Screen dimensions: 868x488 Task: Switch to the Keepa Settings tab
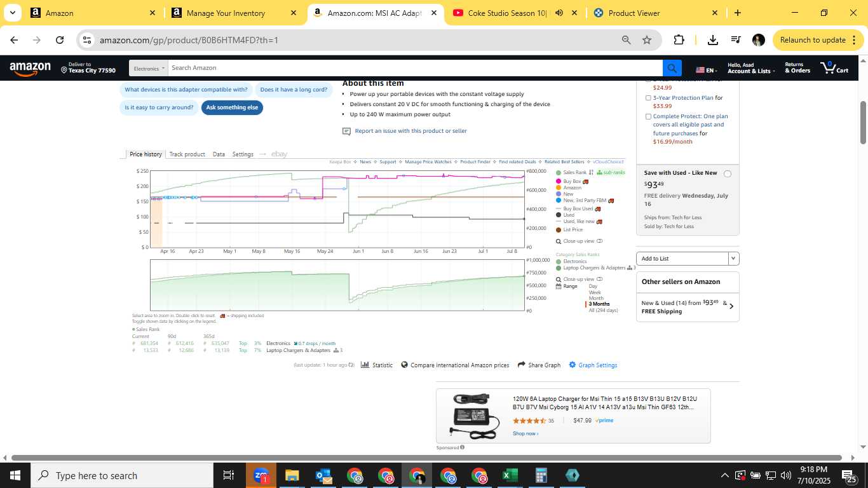coord(243,154)
